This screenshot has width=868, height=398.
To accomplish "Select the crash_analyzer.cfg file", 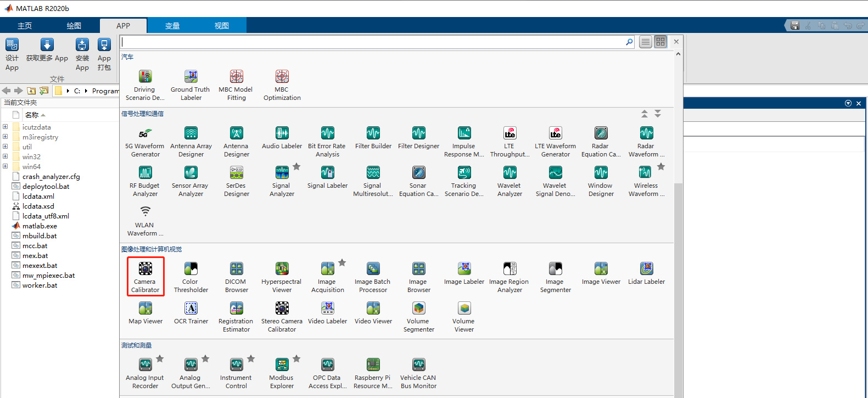I will [x=51, y=176].
